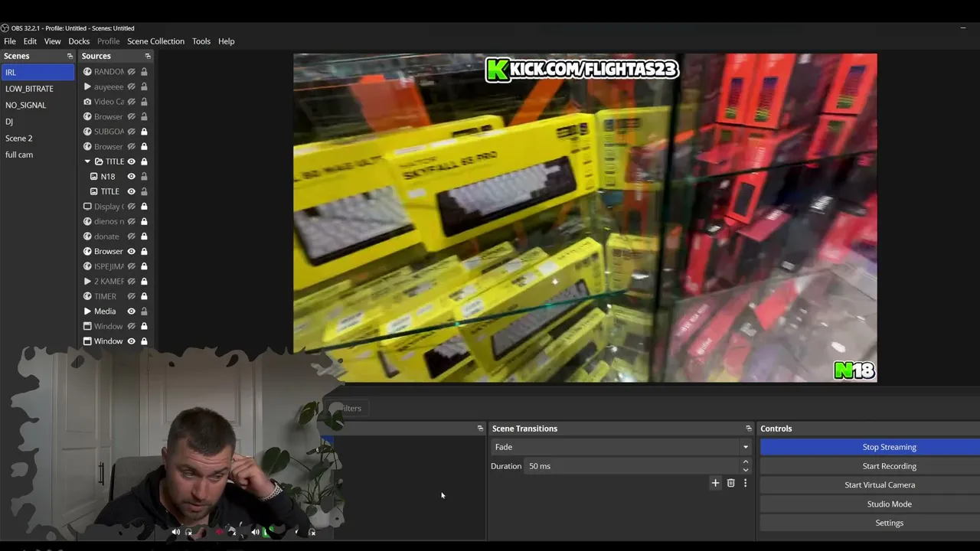Show the Video Ca source
Viewport: 980px width, 551px height.
pyautogui.click(x=131, y=102)
